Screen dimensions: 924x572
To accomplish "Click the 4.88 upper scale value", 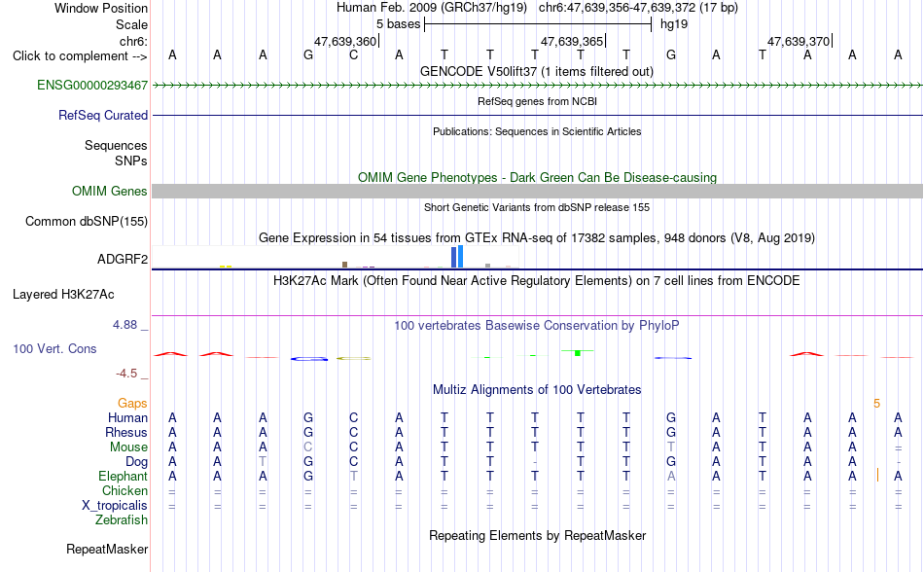I will pyautogui.click(x=124, y=325).
